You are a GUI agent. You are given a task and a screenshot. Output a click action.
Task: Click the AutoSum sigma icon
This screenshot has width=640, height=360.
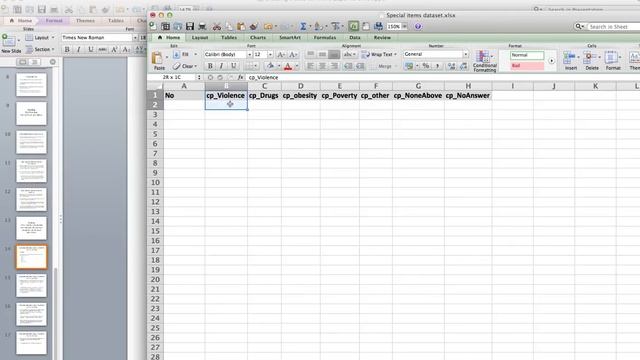[x=303, y=27]
